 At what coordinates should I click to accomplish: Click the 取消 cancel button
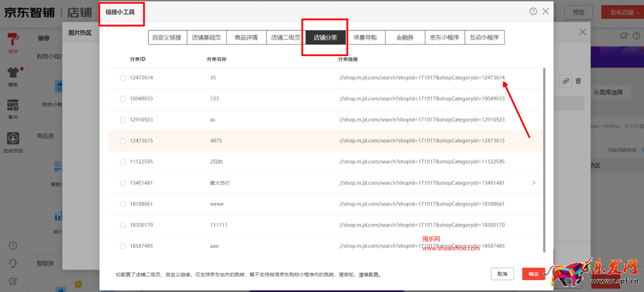pos(502,274)
